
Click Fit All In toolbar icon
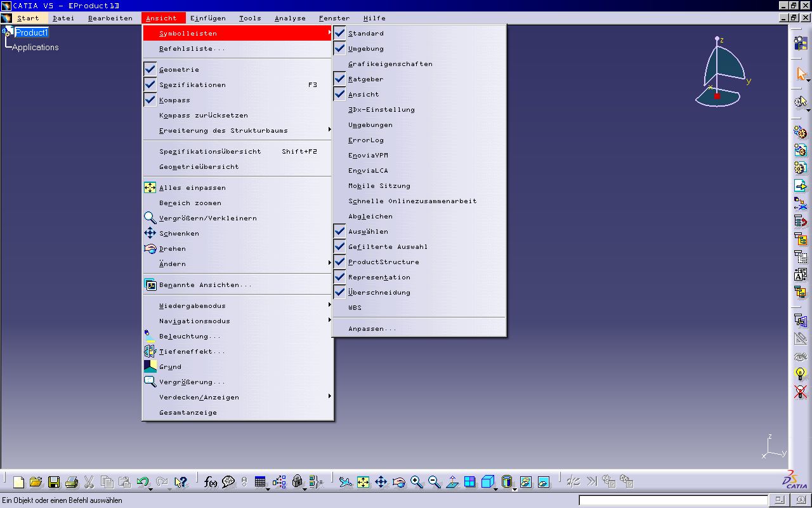pyautogui.click(x=363, y=482)
